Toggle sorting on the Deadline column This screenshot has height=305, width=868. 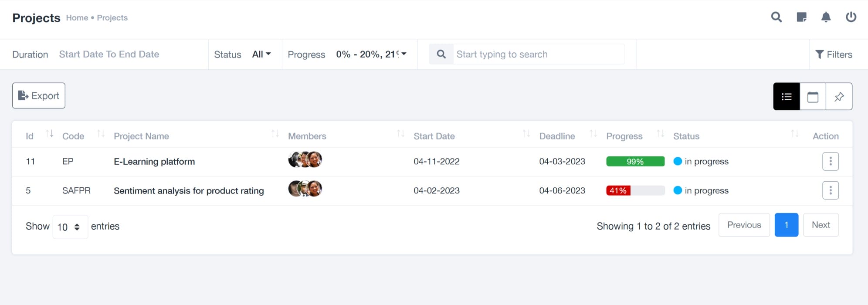point(593,134)
